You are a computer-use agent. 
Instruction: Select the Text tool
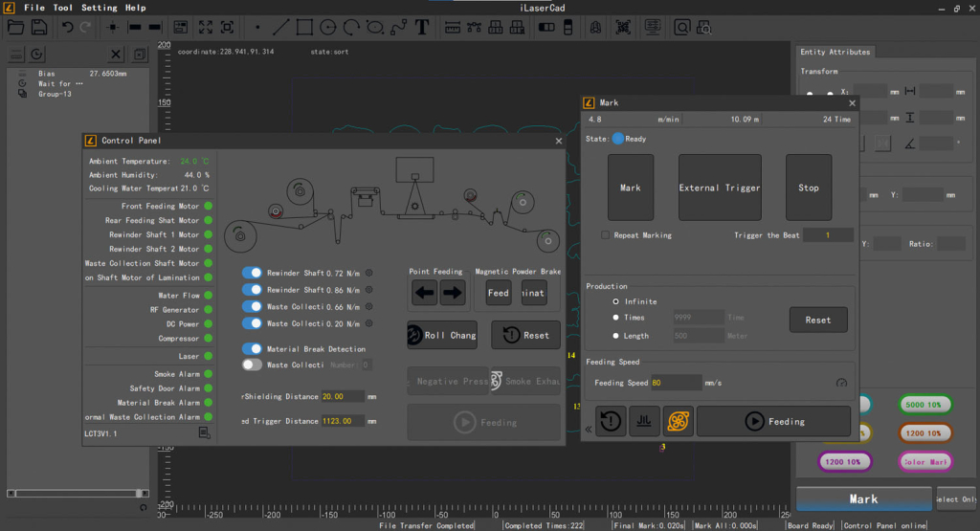point(422,28)
